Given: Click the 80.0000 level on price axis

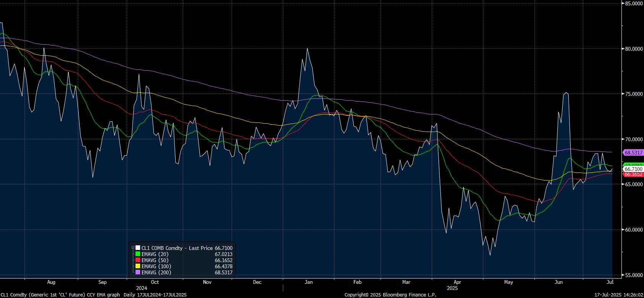Looking at the screenshot, I should coord(633,49).
